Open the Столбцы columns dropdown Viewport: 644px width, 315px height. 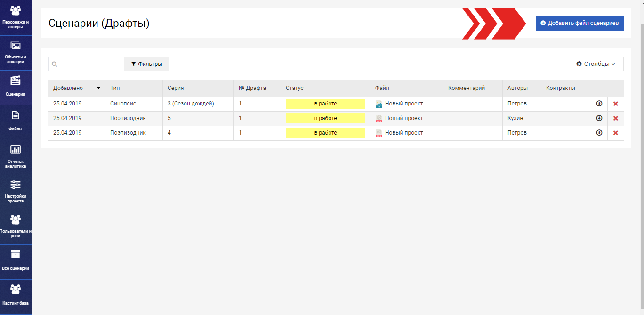click(596, 64)
